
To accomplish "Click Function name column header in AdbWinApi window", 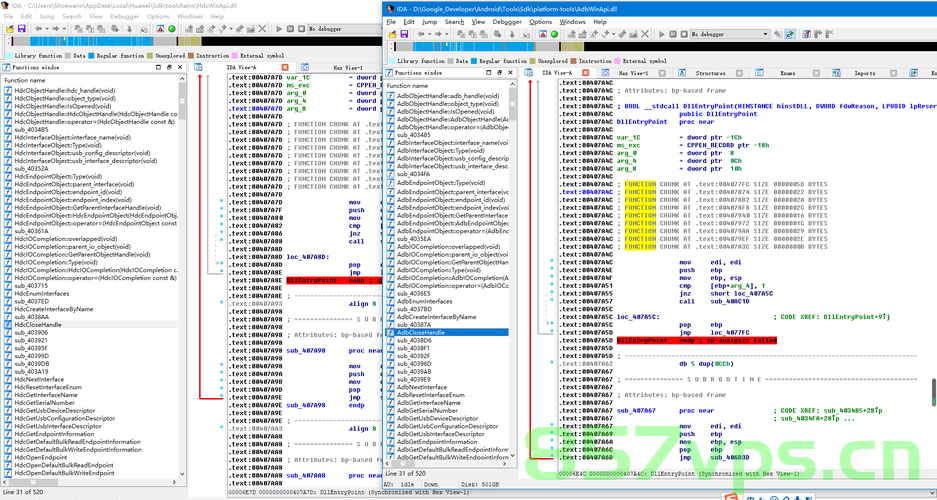I will 448,85.
